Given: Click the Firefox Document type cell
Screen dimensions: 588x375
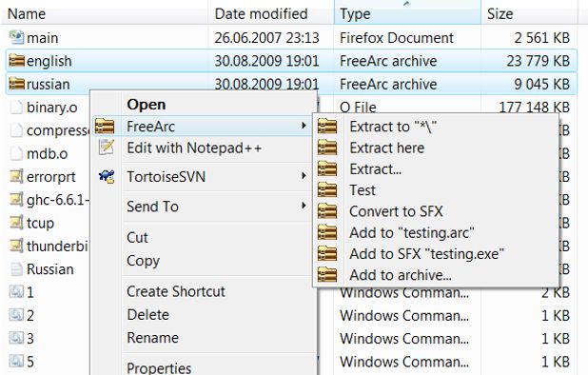Looking at the screenshot, I should 397,37.
